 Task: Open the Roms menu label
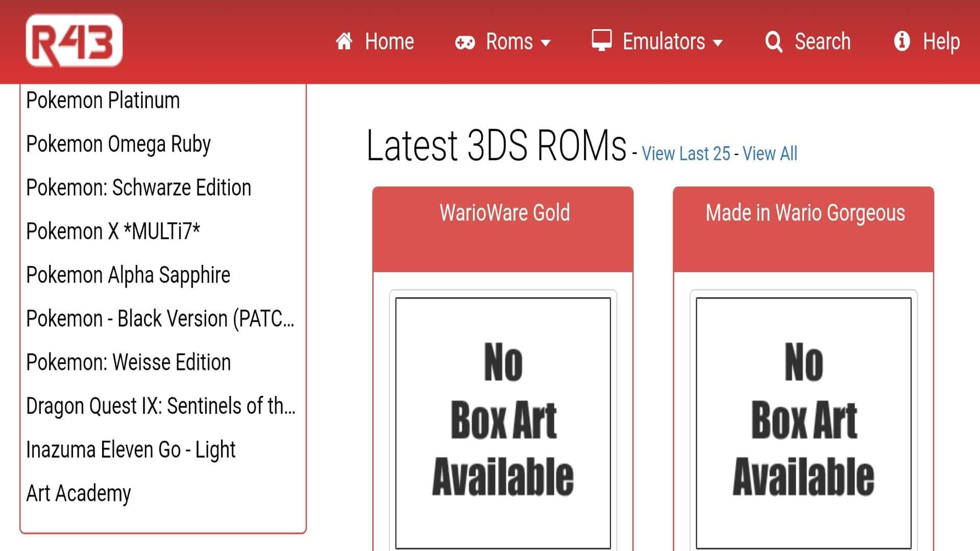click(x=509, y=41)
